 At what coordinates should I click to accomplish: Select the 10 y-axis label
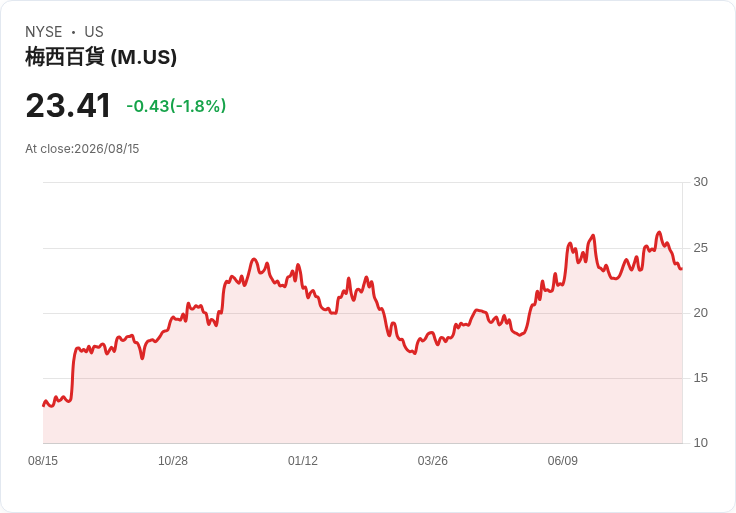tap(700, 443)
